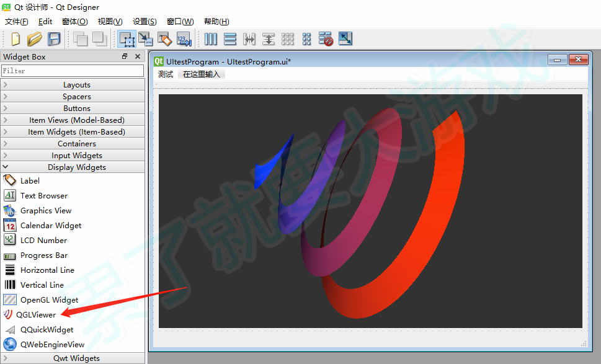This screenshot has width=601, height=364.
Task: Break the current layout
Action: tap(326, 38)
